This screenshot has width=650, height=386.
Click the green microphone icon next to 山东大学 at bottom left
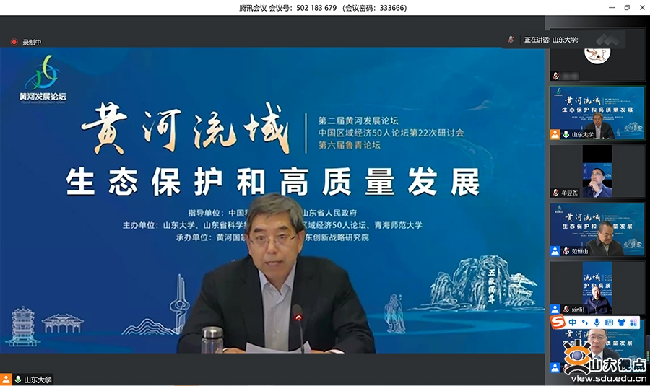coord(18,379)
